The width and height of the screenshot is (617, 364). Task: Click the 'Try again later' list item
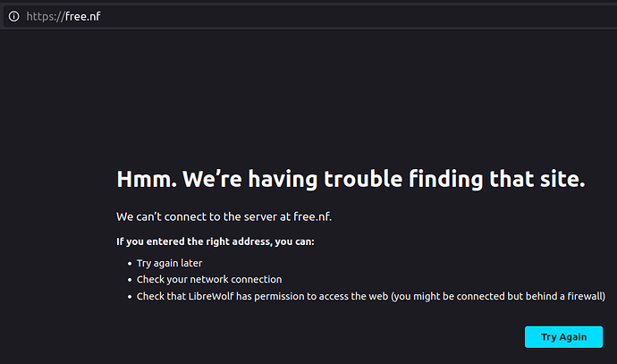click(x=169, y=263)
